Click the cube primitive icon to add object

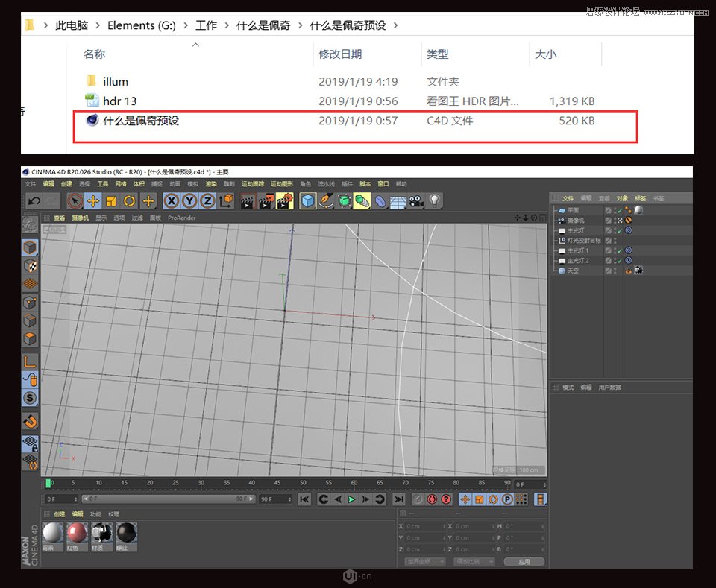pos(307,200)
